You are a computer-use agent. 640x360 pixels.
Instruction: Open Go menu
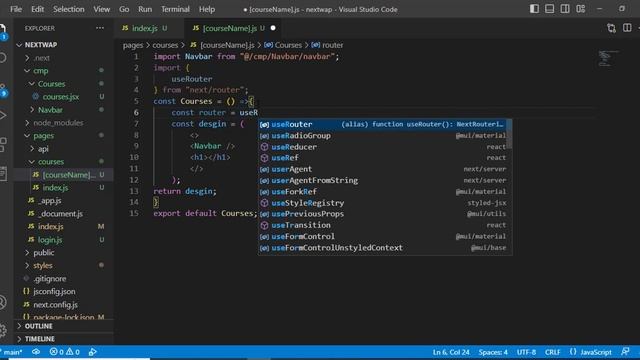pyautogui.click(x=124, y=9)
